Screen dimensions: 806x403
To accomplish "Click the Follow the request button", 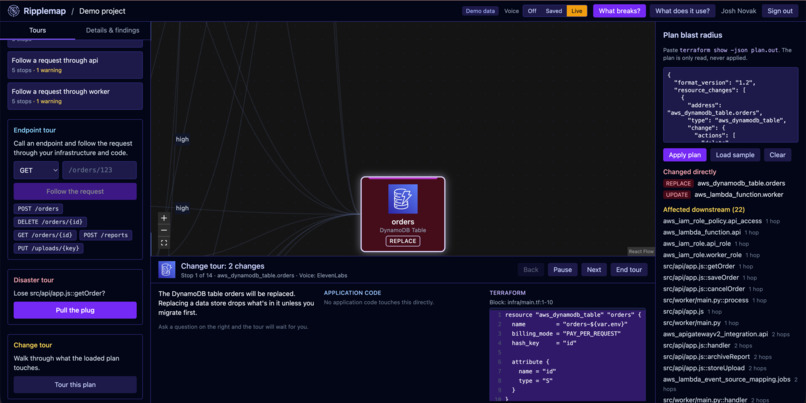I will tap(75, 191).
